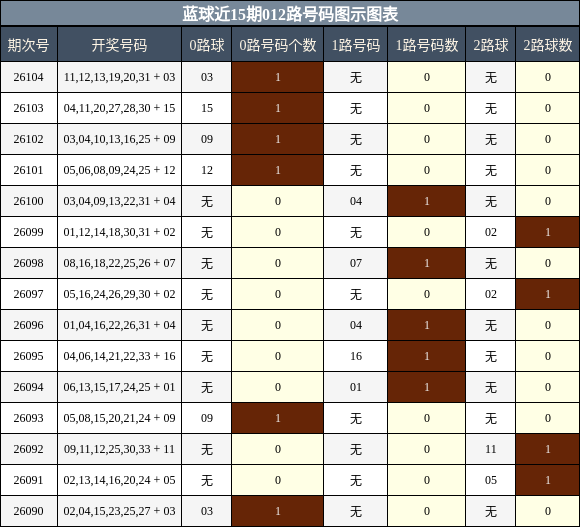Click 2路球 value 02 in row 26099
580x527 pixels.
[x=491, y=232]
